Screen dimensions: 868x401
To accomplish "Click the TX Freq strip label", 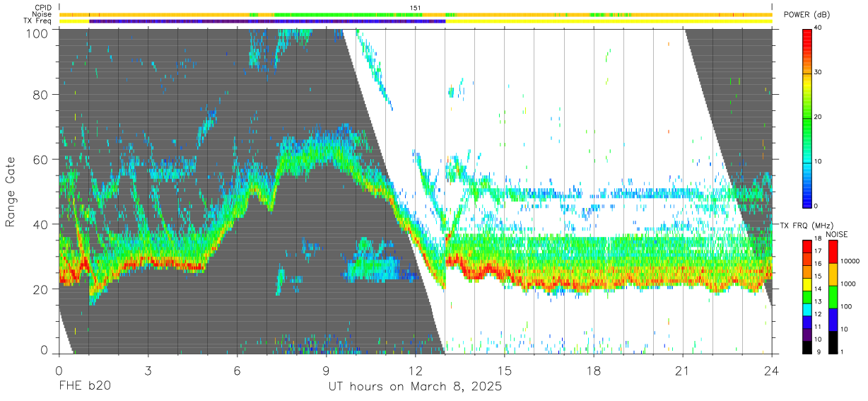I will point(37,21).
